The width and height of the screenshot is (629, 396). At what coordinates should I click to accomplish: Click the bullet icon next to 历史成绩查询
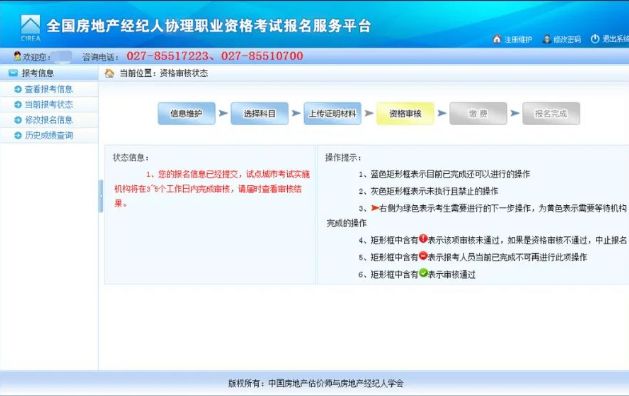coord(18,135)
